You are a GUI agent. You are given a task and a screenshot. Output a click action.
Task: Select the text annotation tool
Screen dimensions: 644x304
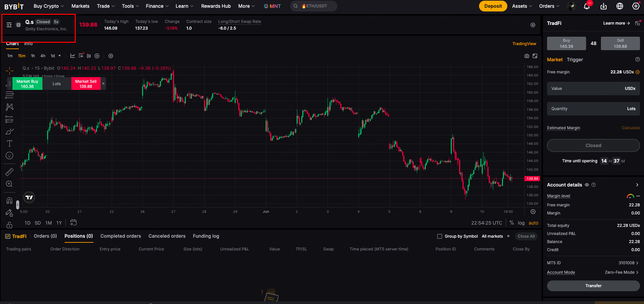[9, 143]
